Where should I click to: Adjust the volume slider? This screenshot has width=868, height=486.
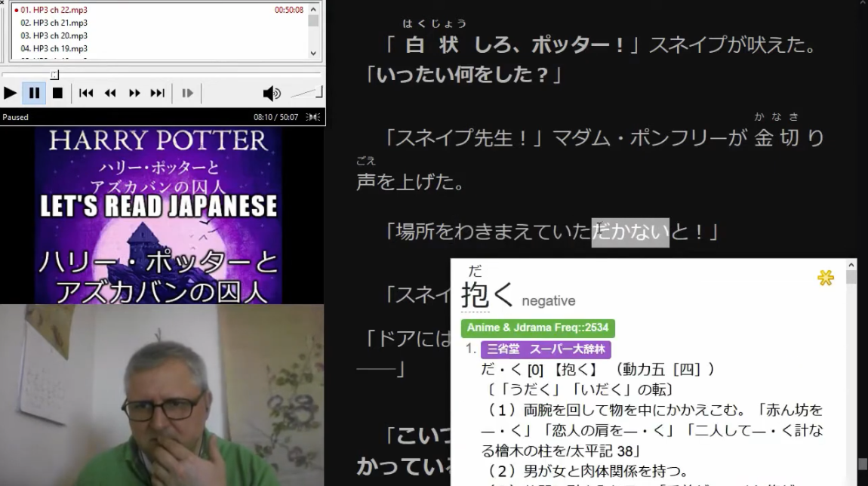[306, 93]
